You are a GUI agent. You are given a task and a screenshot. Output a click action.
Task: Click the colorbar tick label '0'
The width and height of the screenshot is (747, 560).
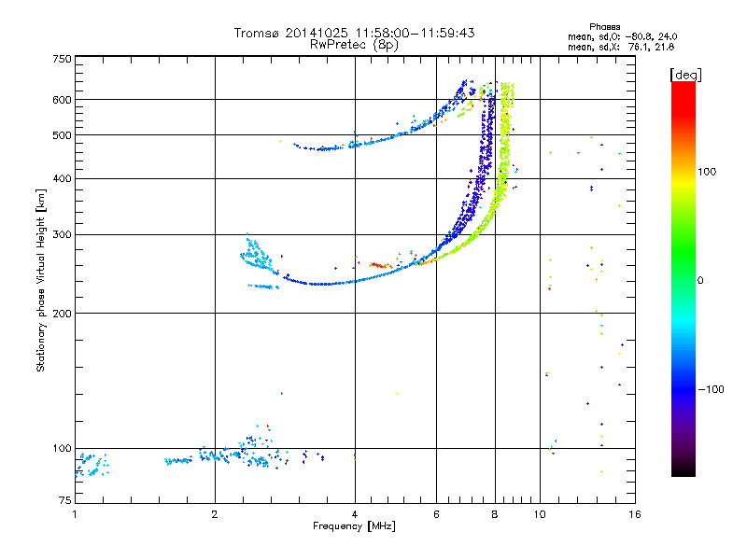click(700, 281)
